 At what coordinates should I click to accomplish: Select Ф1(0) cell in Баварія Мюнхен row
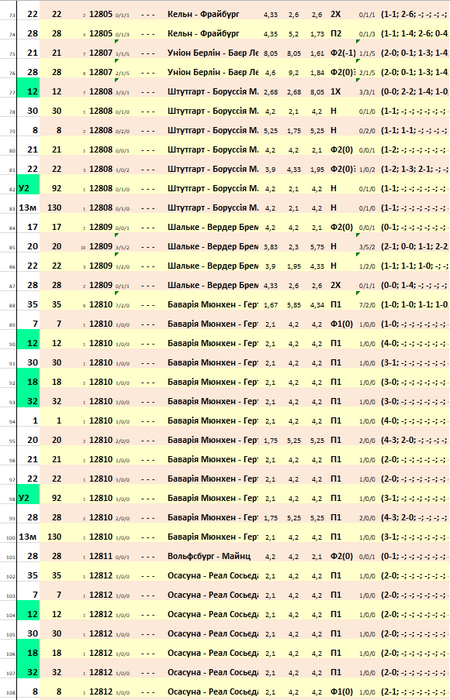click(x=342, y=324)
